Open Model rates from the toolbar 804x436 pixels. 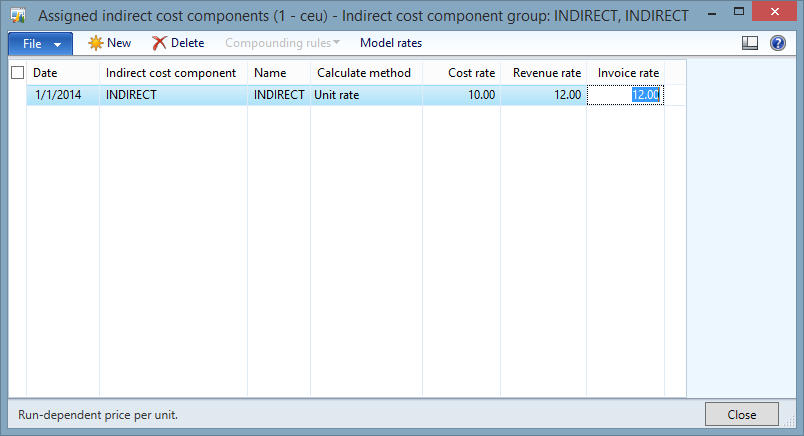pyautogui.click(x=390, y=43)
